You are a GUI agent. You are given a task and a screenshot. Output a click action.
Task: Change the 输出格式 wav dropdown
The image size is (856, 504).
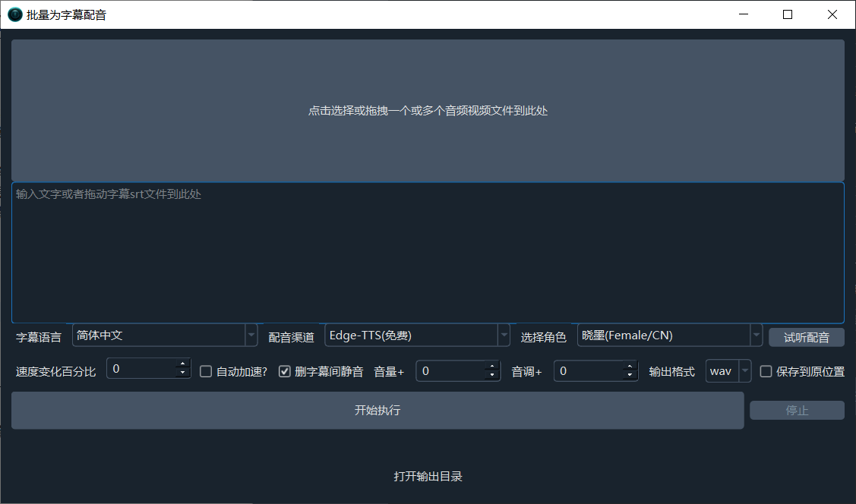point(728,371)
